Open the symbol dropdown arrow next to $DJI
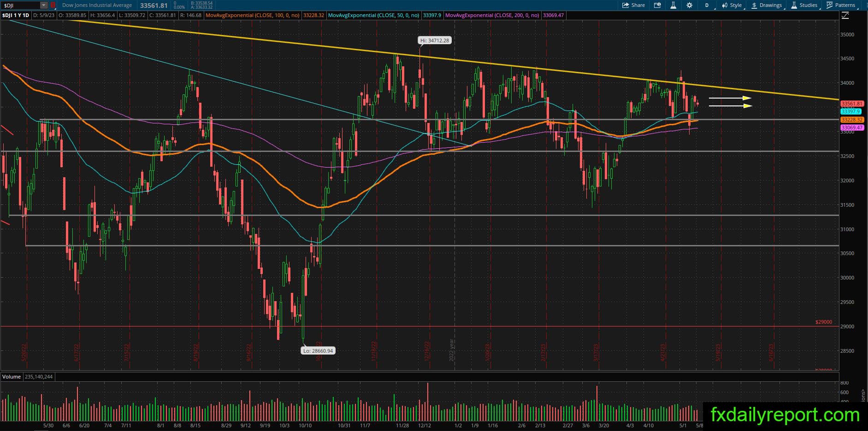Viewport: 868px width, 431px height. point(44,5)
